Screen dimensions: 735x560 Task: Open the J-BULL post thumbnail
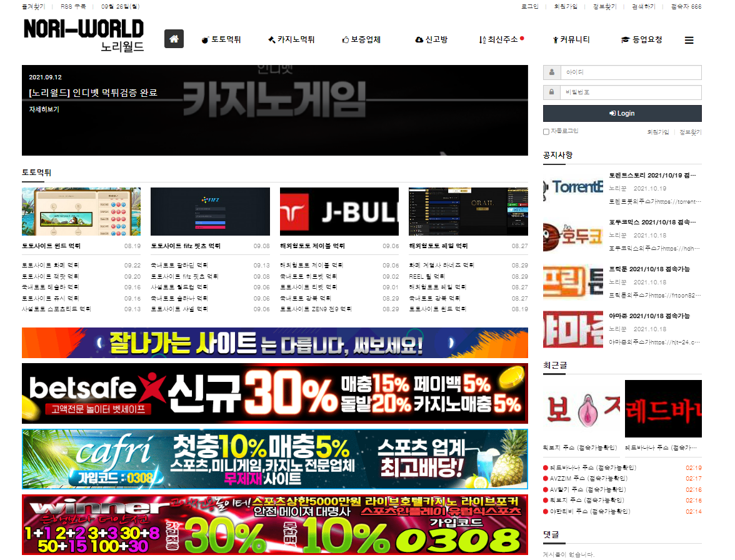339,211
